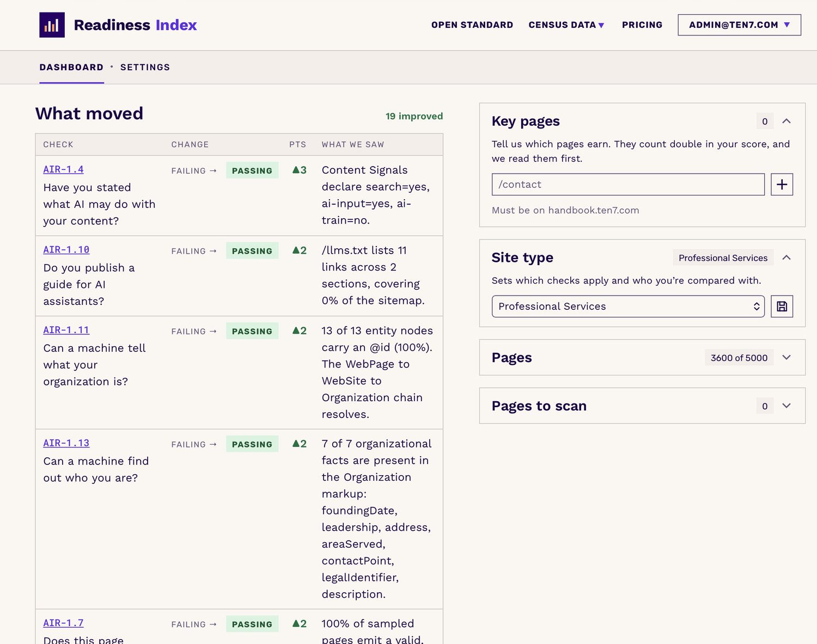The image size is (817, 644).
Task: Expand the Pages to scan panel
Action: coord(786,406)
